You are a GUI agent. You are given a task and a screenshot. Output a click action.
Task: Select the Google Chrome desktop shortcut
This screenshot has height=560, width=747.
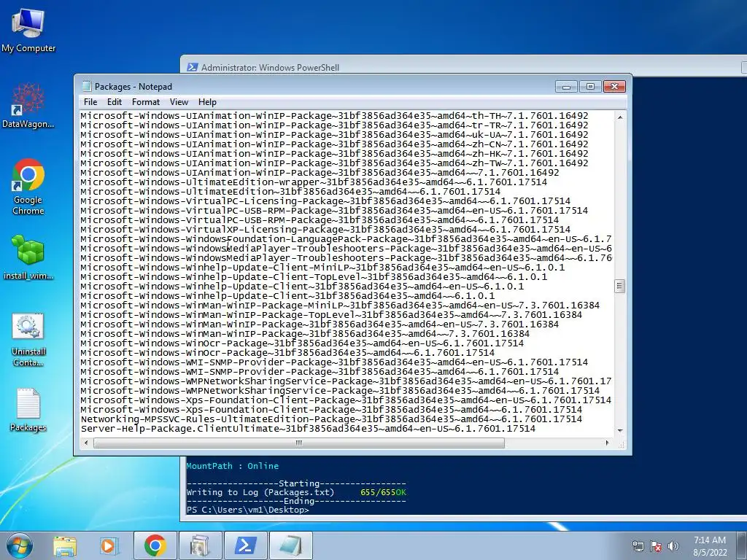(x=28, y=187)
